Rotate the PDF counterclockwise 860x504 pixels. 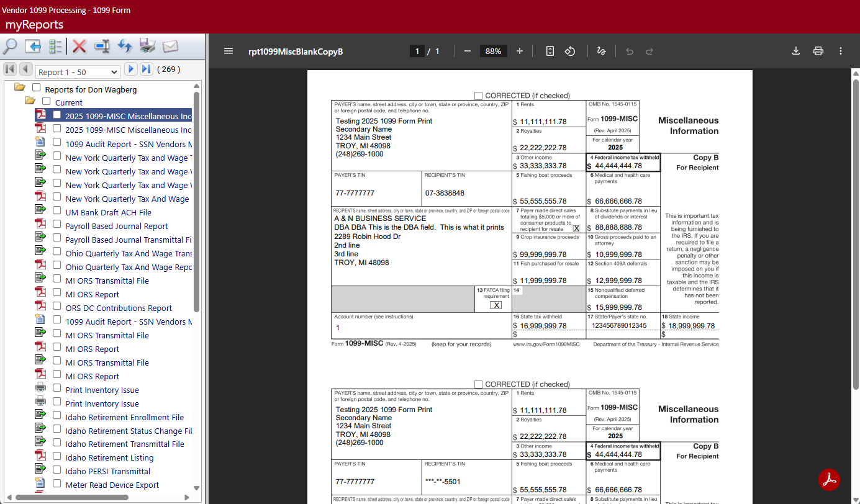(569, 51)
